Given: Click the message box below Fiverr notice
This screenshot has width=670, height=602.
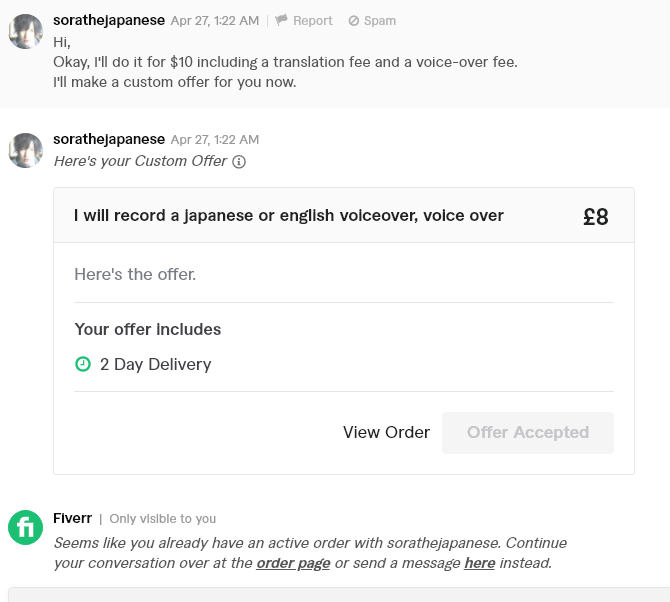Looking at the screenshot, I should click(x=339, y=594).
